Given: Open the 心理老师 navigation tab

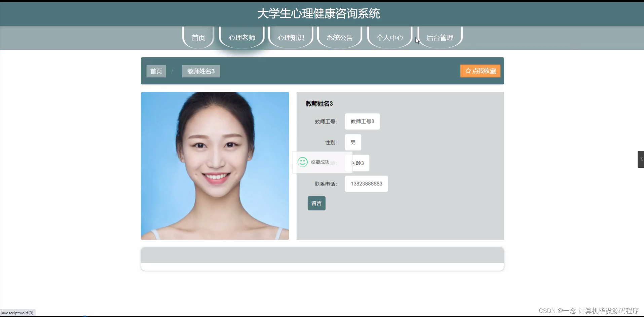Looking at the screenshot, I should pos(242,38).
